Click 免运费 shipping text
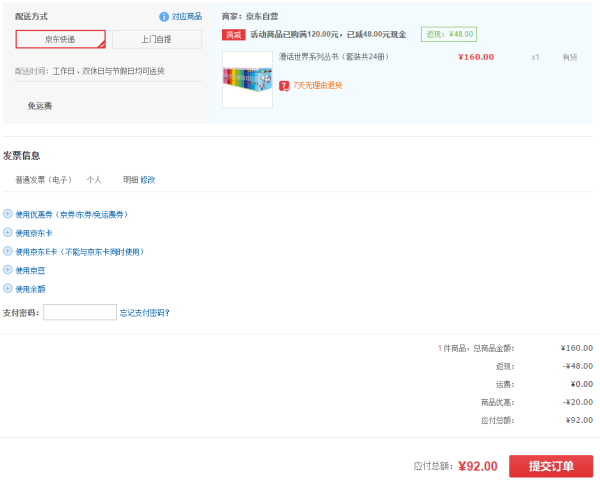The height and width of the screenshot is (480, 600). 40,106
